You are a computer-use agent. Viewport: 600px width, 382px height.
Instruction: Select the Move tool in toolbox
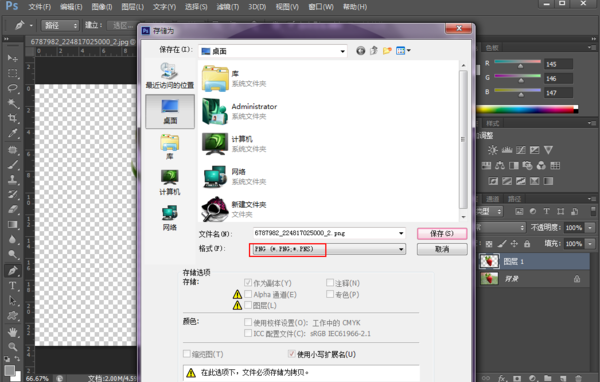tap(13, 58)
